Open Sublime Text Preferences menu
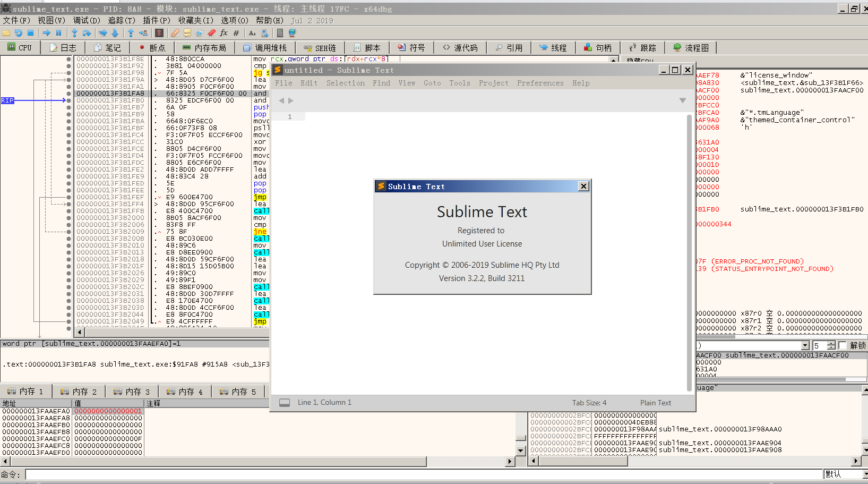 [540, 83]
